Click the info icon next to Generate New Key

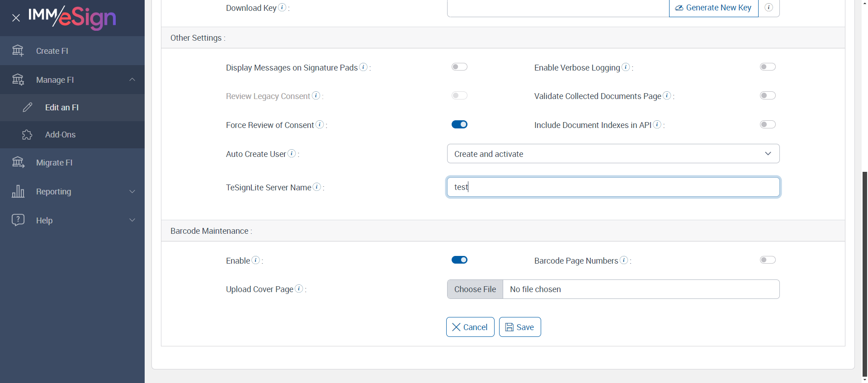pos(769,7)
